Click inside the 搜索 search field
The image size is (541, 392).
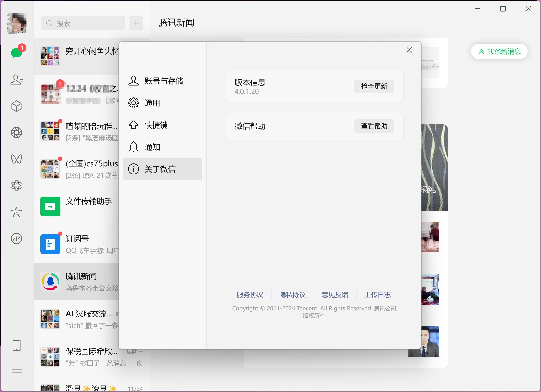[x=82, y=23]
